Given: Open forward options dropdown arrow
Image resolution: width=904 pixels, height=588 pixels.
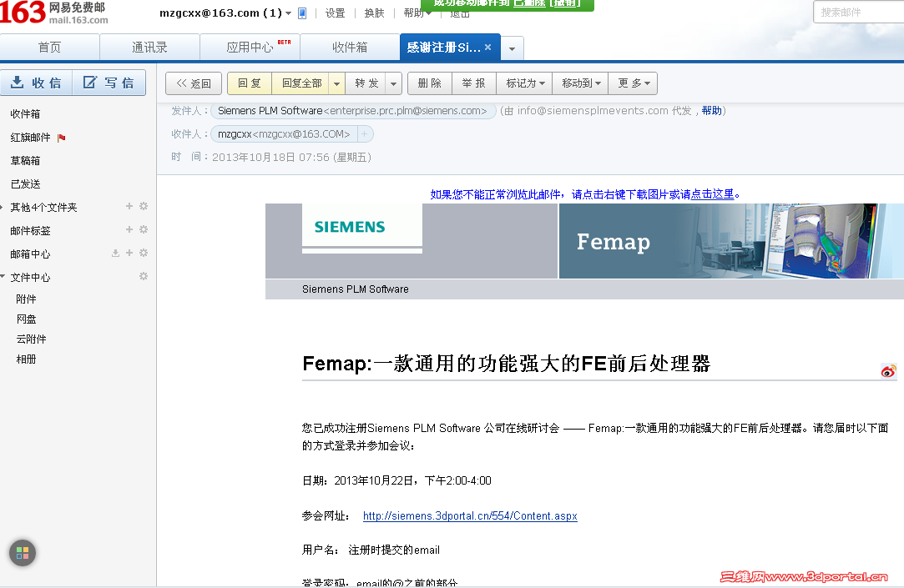Looking at the screenshot, I should point(393,83).
